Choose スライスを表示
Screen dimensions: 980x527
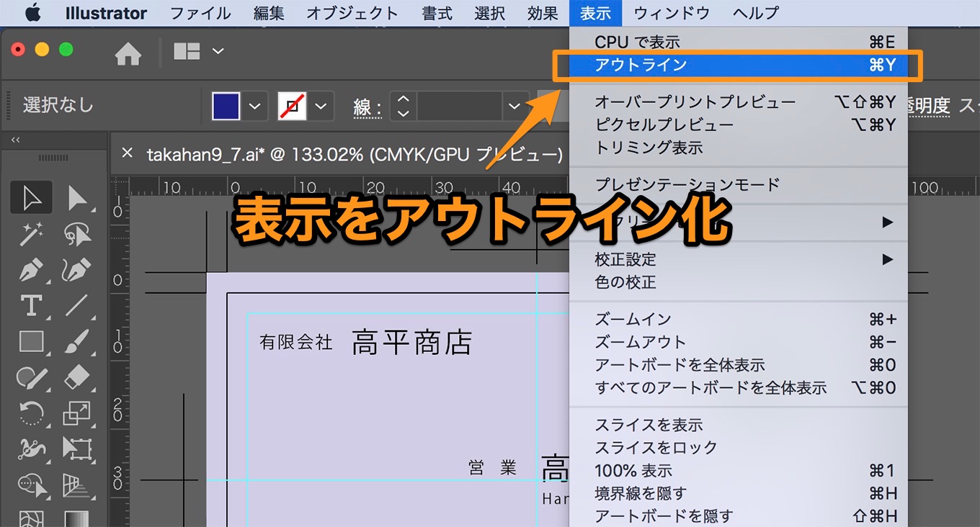tap(739, 425)
